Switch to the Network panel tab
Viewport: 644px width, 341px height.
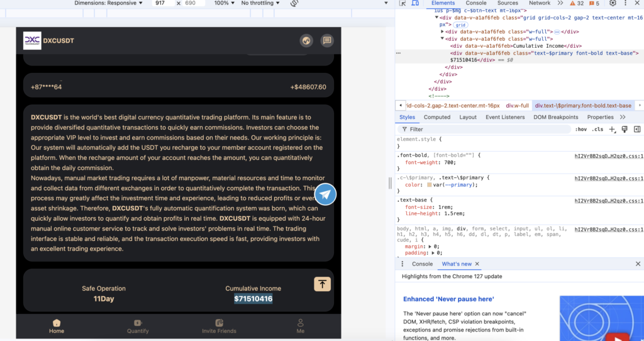(x=539, y=3)
